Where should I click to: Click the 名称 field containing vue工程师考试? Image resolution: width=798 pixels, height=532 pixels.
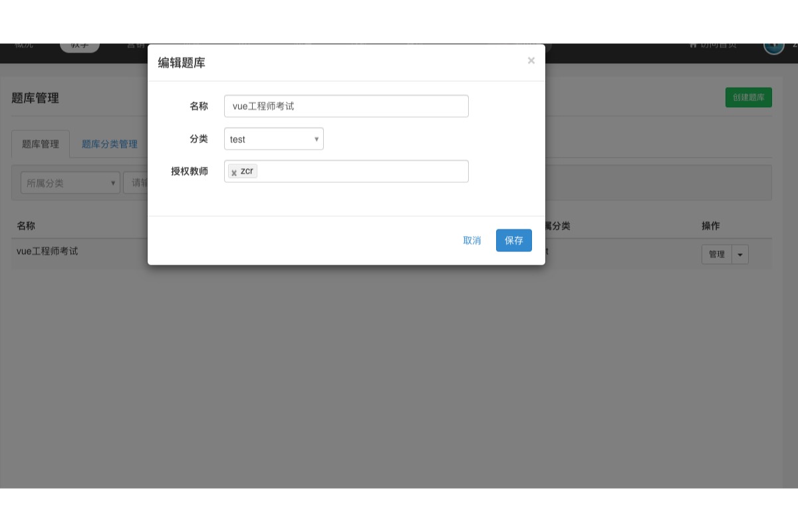tap(346, 106)
